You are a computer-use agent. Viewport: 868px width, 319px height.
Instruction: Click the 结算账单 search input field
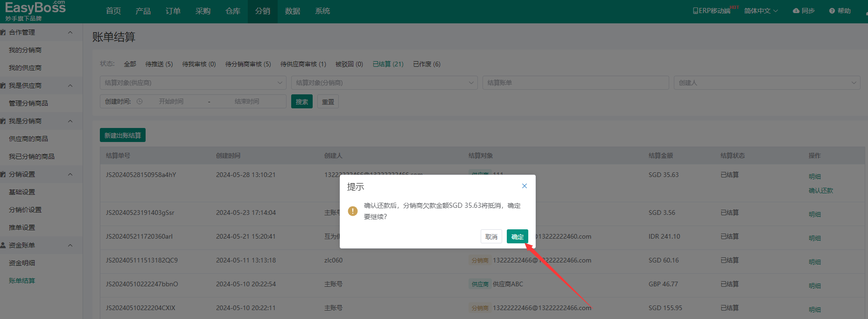(x=575, y=83)
